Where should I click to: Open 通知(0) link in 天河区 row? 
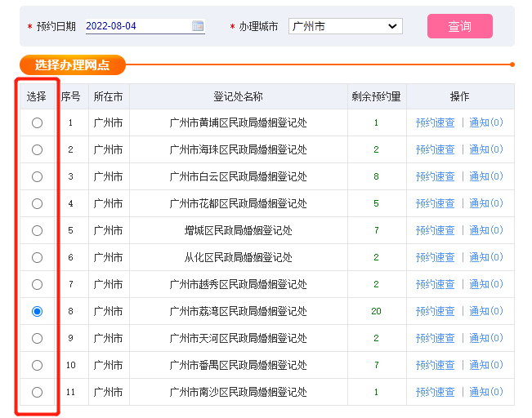pyautogui.click(x=485, y=338)
